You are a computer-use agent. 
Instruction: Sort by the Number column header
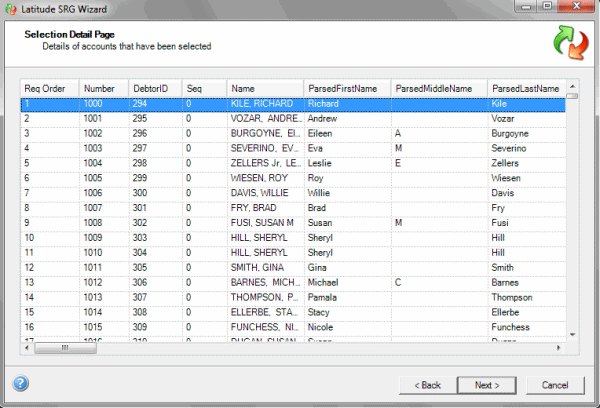click(104, 89)
